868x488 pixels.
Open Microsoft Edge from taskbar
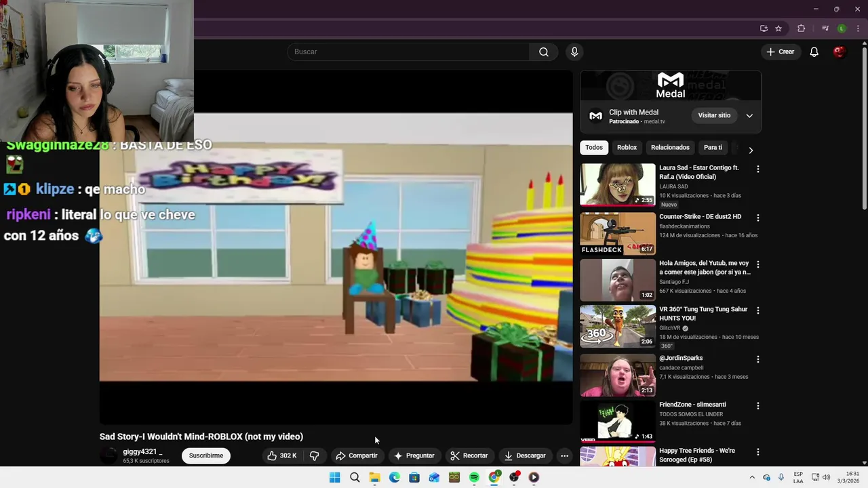pyautogui.click(x=394, y=478)
